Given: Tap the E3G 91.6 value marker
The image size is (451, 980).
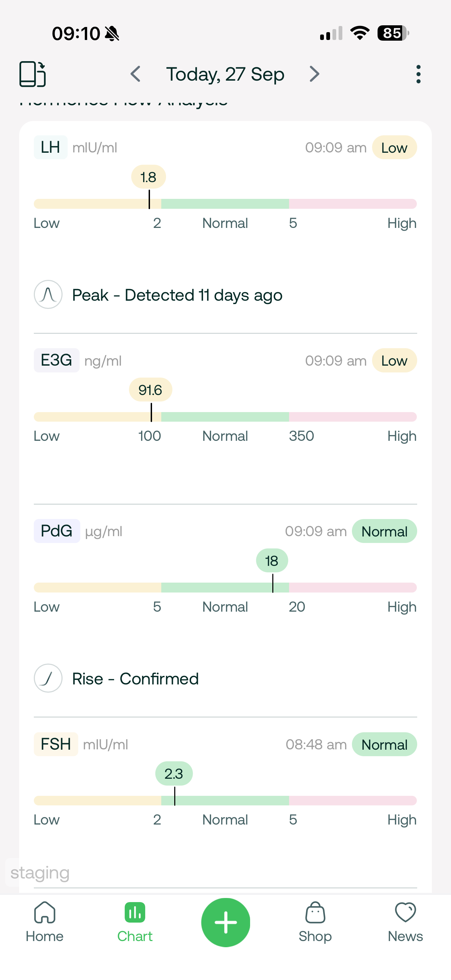Looking at the screenshot, I should coord(150,390).
